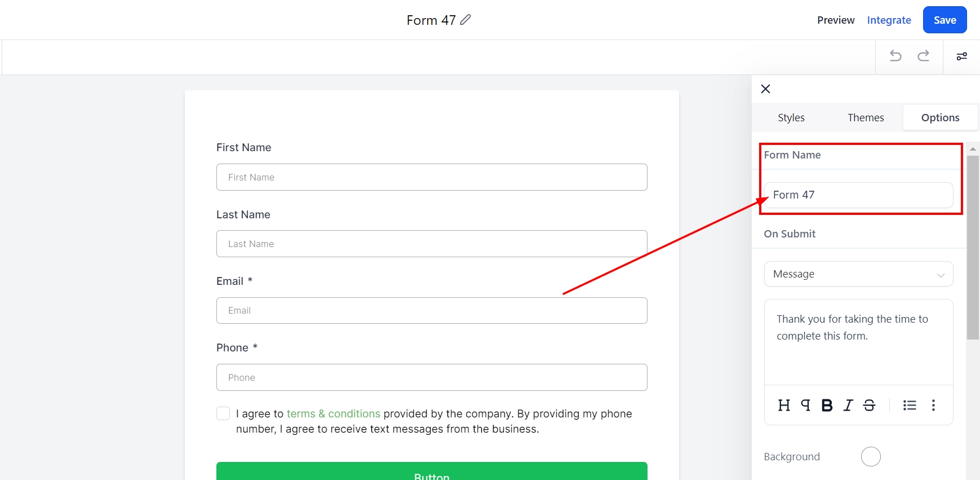Click the Form Name input field

coord(858,195)
